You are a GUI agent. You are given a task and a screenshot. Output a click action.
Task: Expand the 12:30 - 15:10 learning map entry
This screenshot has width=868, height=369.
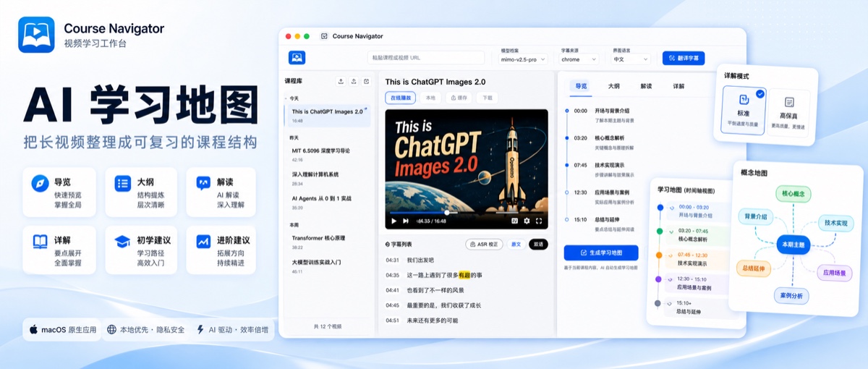coord(671,279)
